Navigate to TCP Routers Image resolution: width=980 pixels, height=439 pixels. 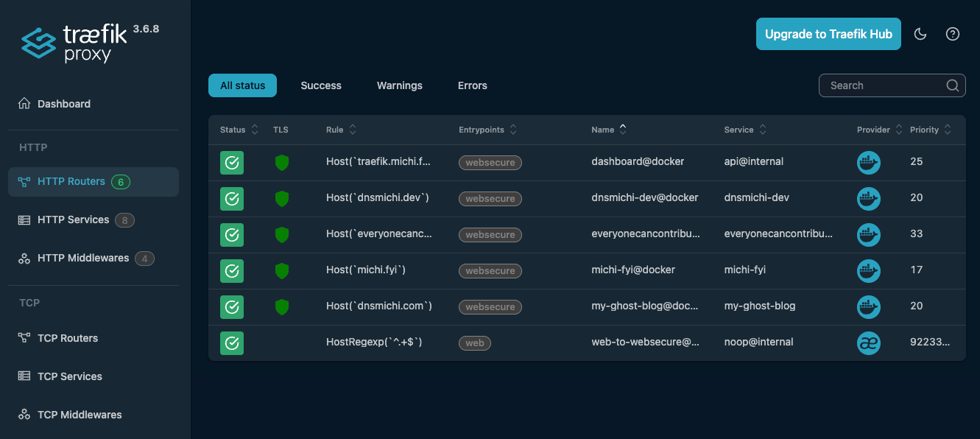click(x=68, y=337)
